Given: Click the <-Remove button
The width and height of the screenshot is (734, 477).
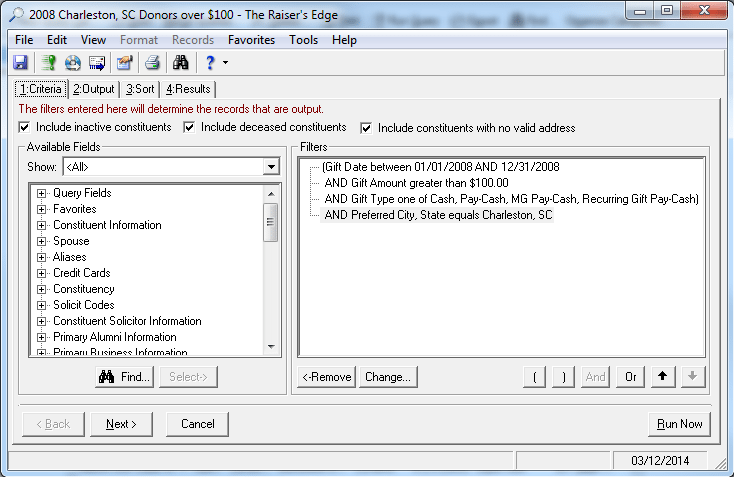Looking at the screenshot, I should [x=327, y=377].
